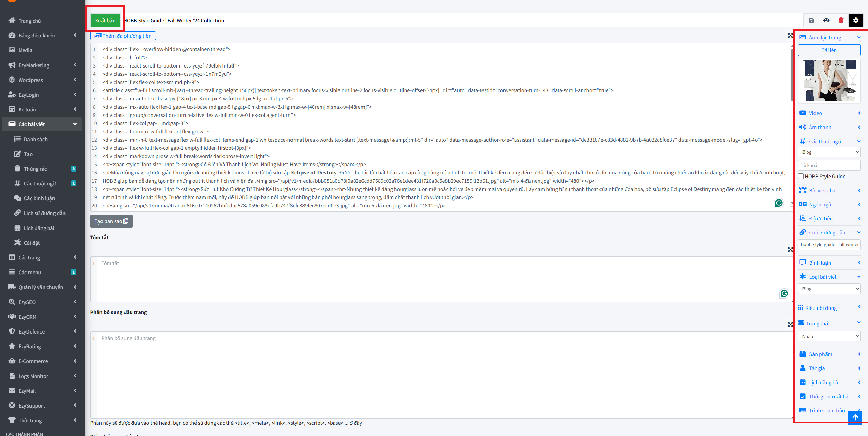
Task: Click the save (floppy disk) icon
Action: [x=811, y=20]
